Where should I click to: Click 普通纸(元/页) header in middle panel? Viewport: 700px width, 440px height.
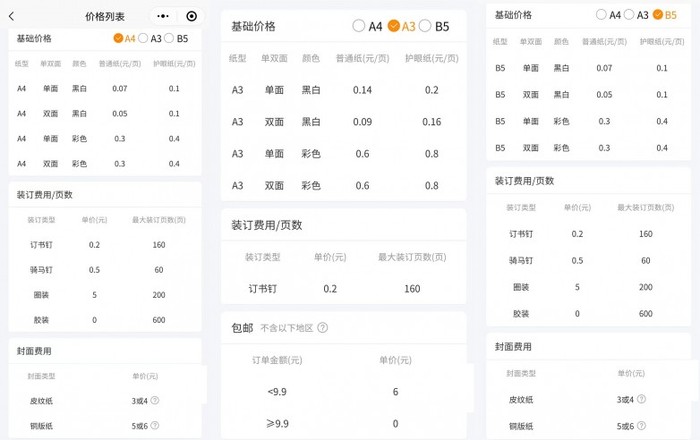click(x=362, y=58)
